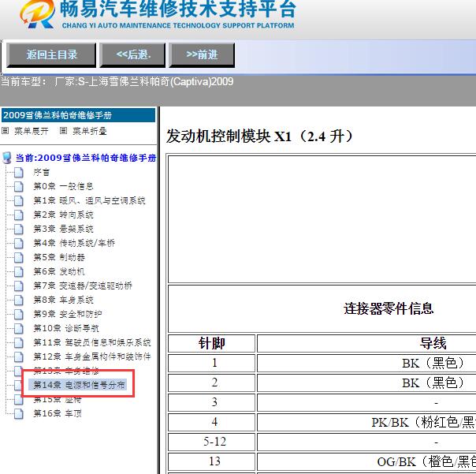The width and height of the screenshot is (476, 474).
Task: Click the 5-12 pin range cell
Action: coord(211,442)
